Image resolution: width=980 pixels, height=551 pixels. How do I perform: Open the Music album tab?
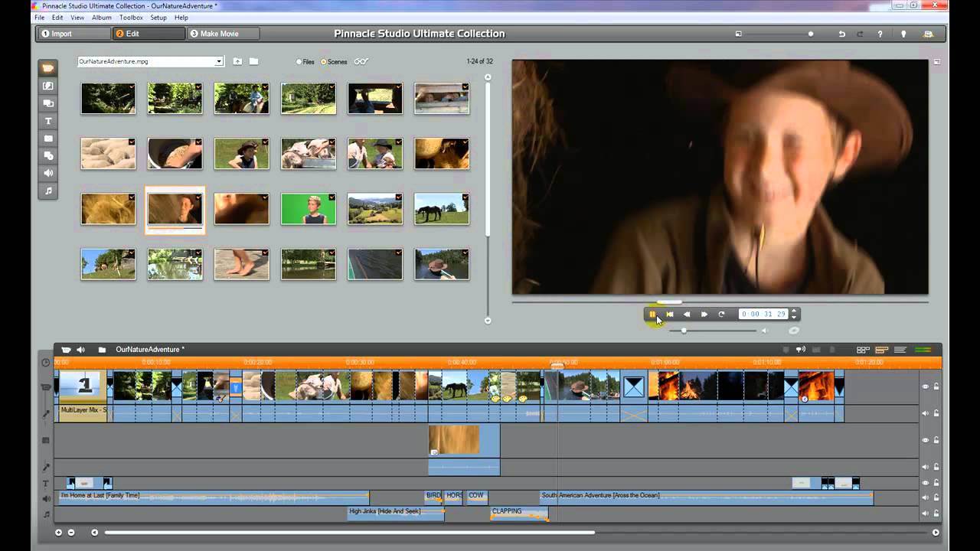[48, 191]
